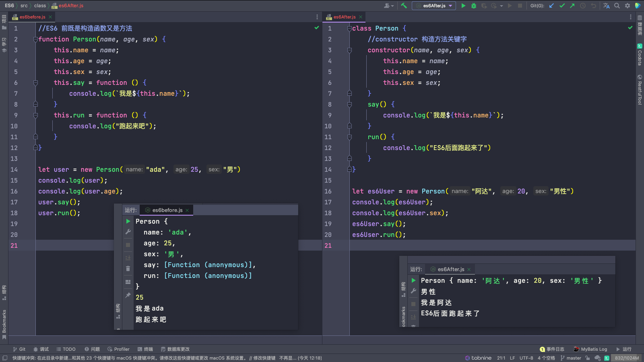Push changes with Git push arrow

[x=572, y=6]
